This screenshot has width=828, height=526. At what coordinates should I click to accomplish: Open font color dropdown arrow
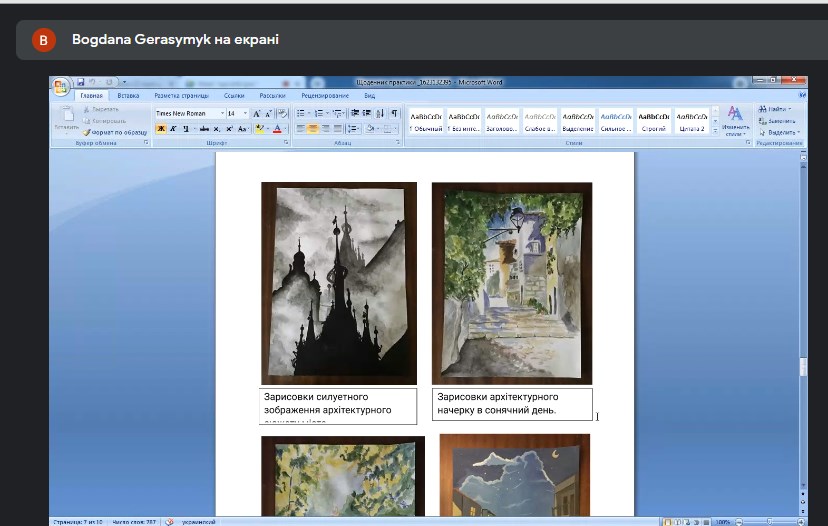[x=286, y=128]
